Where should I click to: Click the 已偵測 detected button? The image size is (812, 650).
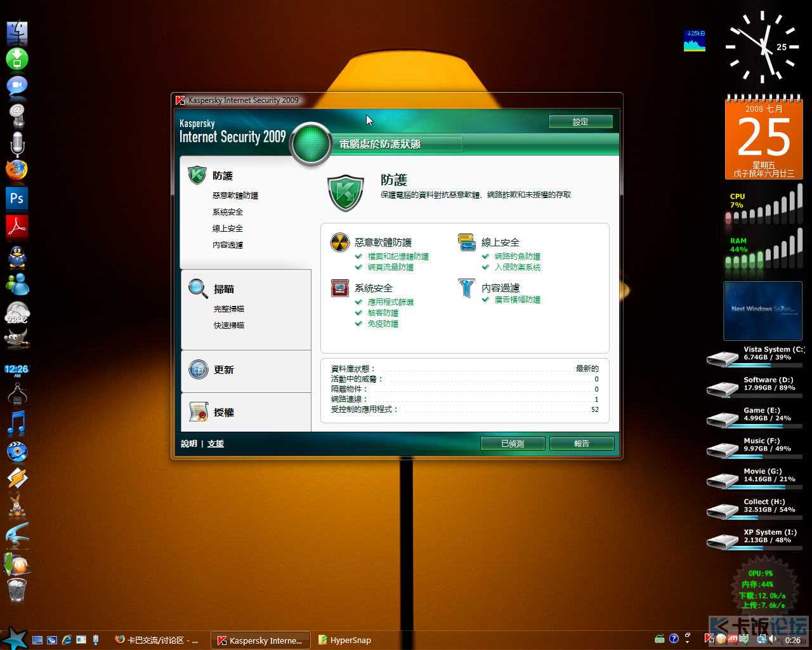pos(513,444)
